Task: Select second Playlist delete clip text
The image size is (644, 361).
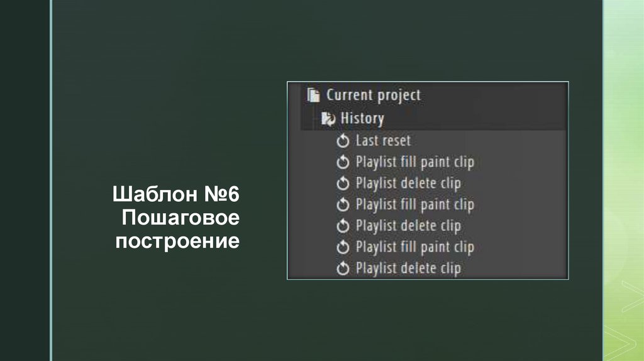Action: click(x=408, y=226)
